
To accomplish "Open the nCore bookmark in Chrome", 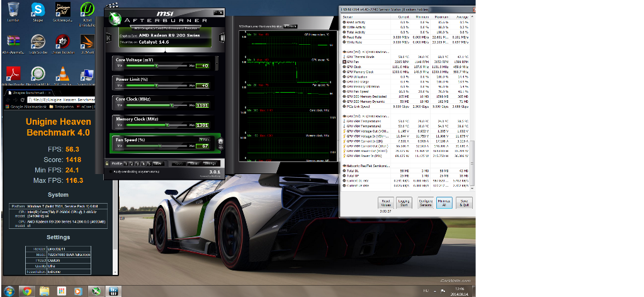I will [x=86, y=107].
